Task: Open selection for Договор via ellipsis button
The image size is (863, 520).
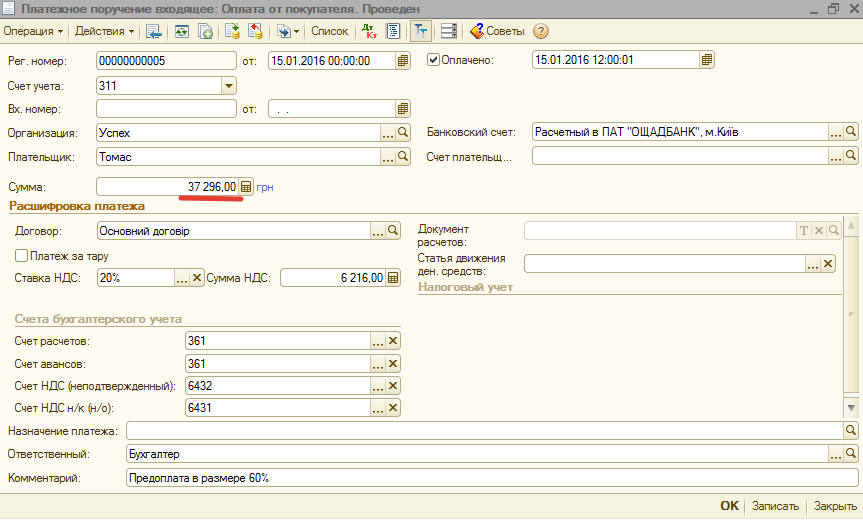Action: pos(378,231)
